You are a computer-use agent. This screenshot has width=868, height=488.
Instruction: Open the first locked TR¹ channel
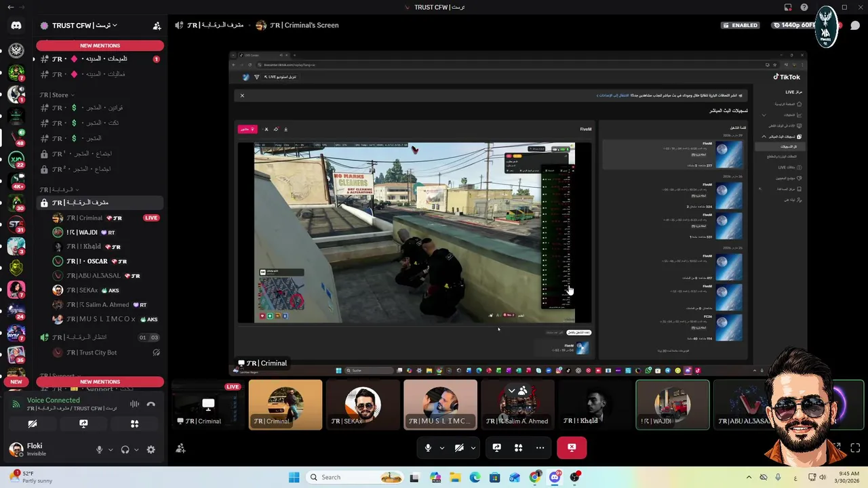(100, 154)
